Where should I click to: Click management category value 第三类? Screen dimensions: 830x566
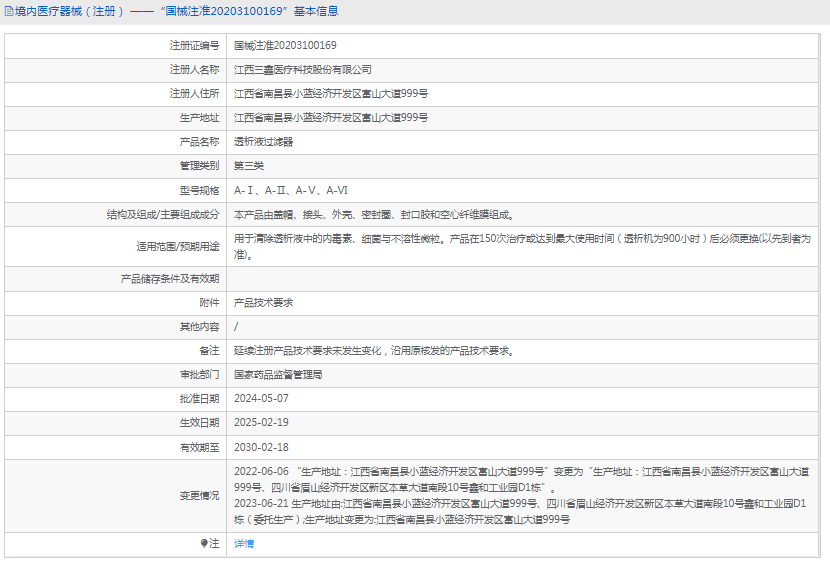pyautogui.click(x=249, y=166)
